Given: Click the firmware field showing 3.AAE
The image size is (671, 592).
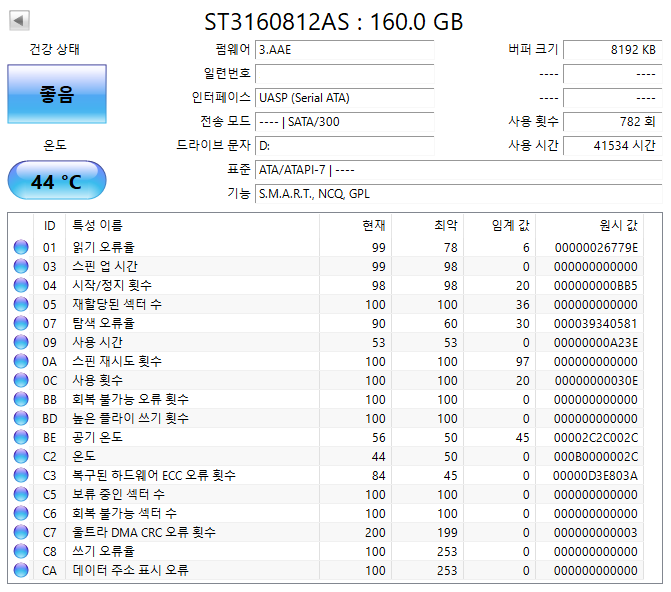Looking at the screenshot, I should pos(344,50).
